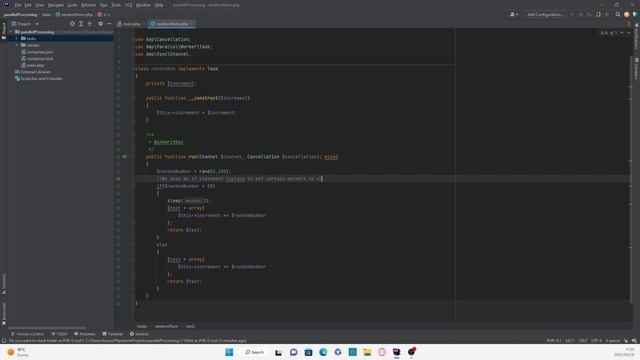Screen dimensions: 640x360
Task: Open the Help menu
Action: (159, 5)
